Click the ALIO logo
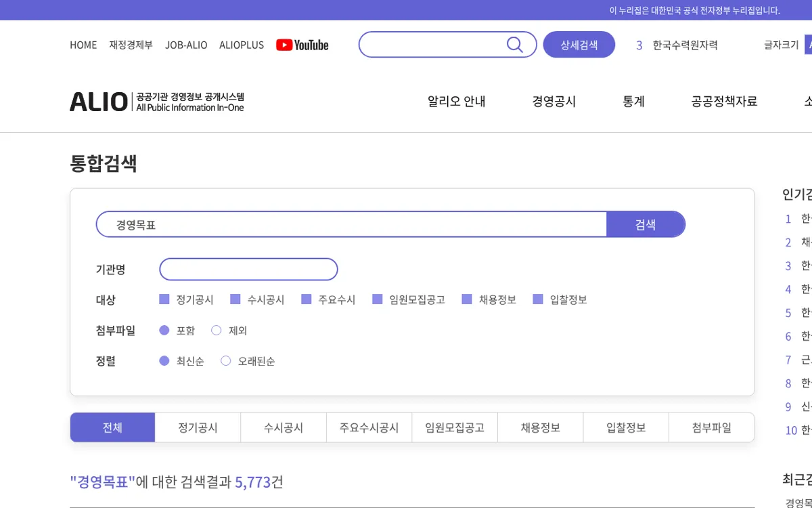The width and height of the screenshot is (812, 508). pos(157,102)
